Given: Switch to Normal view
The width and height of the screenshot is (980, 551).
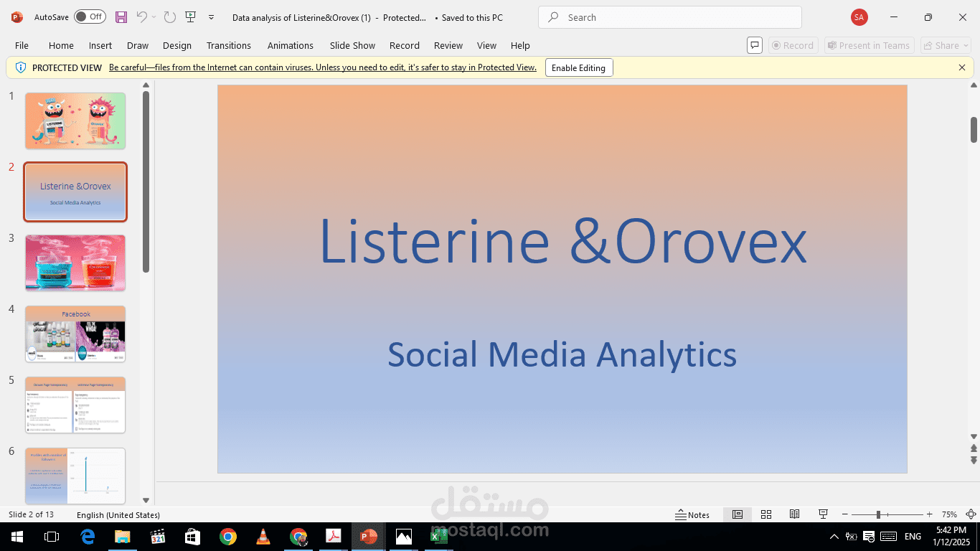Looking at the screenshot, I should pyautogui.click(x=738, y=514).
